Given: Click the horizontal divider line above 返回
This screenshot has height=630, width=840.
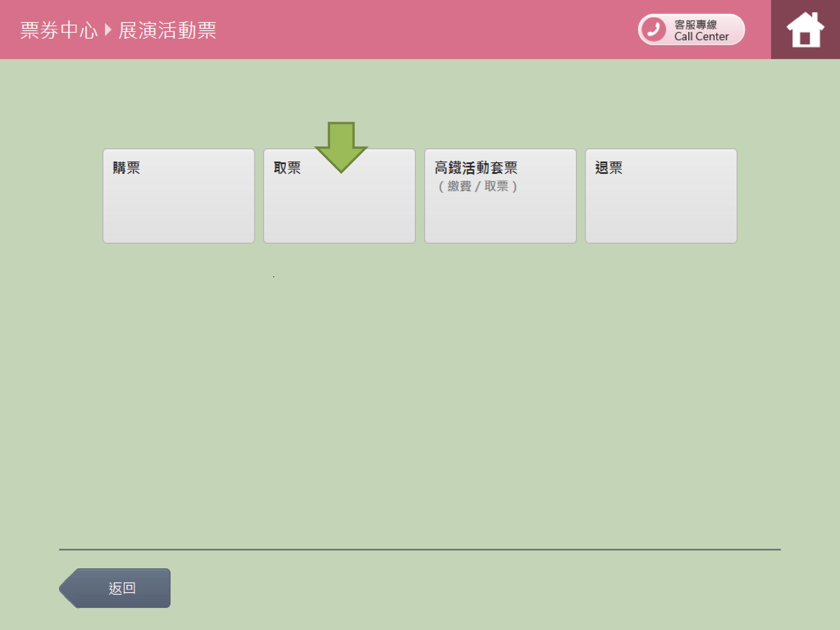Looking at the screenshot, I should [420, 549].
